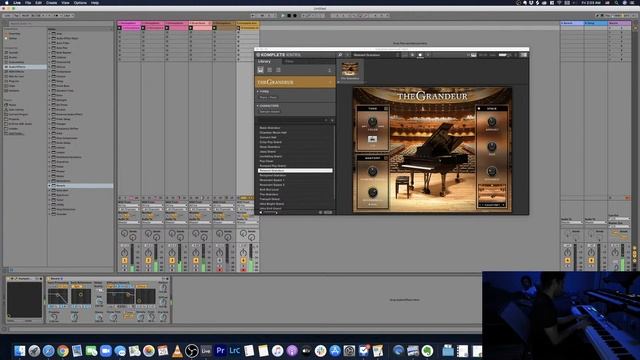Image resolution: width=640 pixels, height=360 pixels.
Task: Click the Anatomy panel corner icon
Action: tap(386, 158)
